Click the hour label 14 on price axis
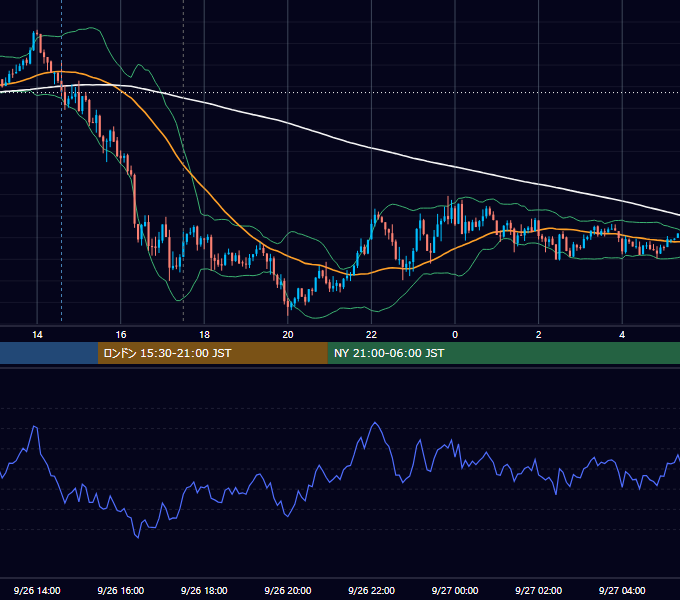680x600 pixels. click(37, 335)
